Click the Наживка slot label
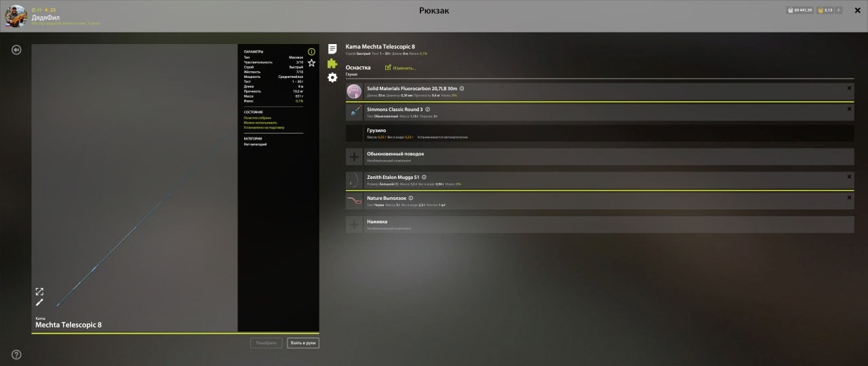The image size is (868, 366). 376,222
